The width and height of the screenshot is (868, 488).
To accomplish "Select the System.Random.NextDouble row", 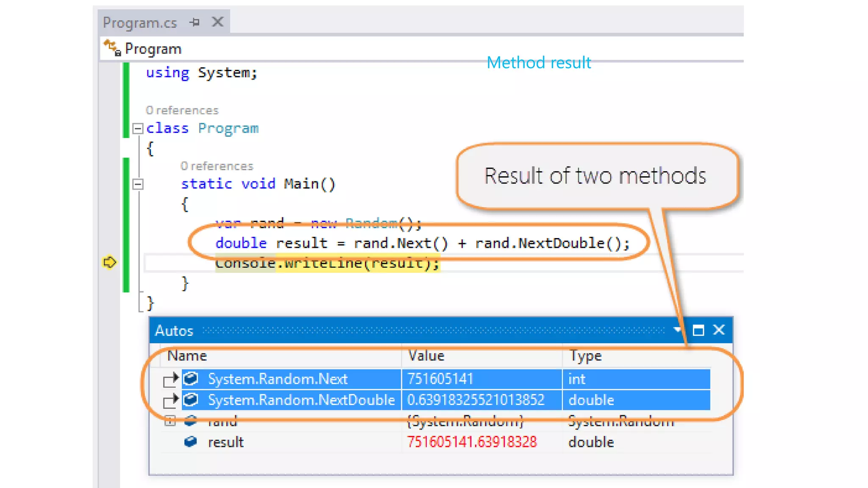I will 446,400.
